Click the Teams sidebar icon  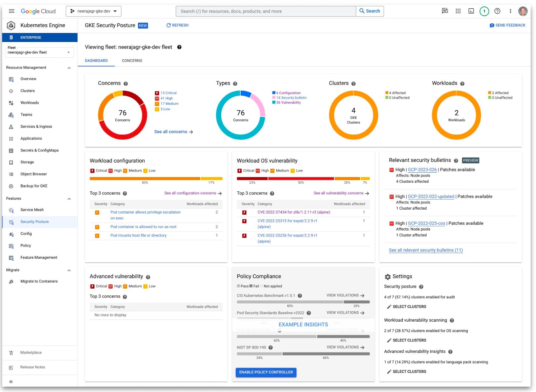(11, 115)
